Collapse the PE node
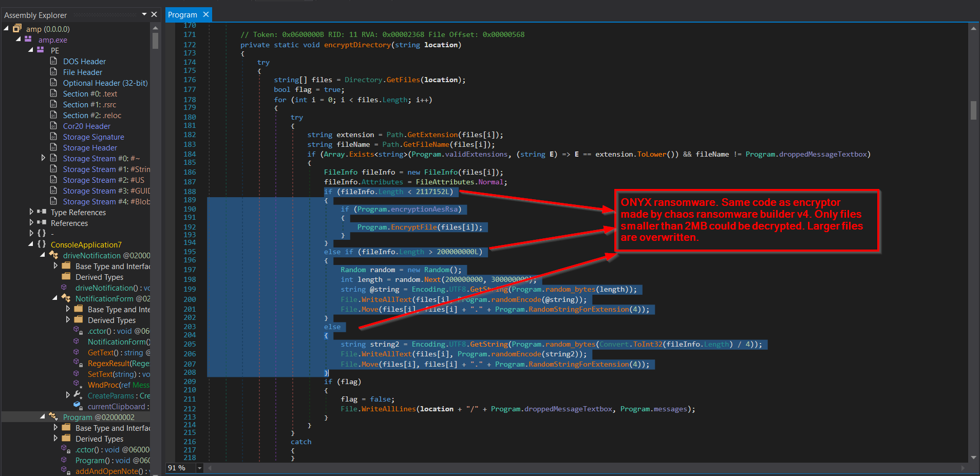This screenshot has height=476, width=980. click(x=30, y=50)
